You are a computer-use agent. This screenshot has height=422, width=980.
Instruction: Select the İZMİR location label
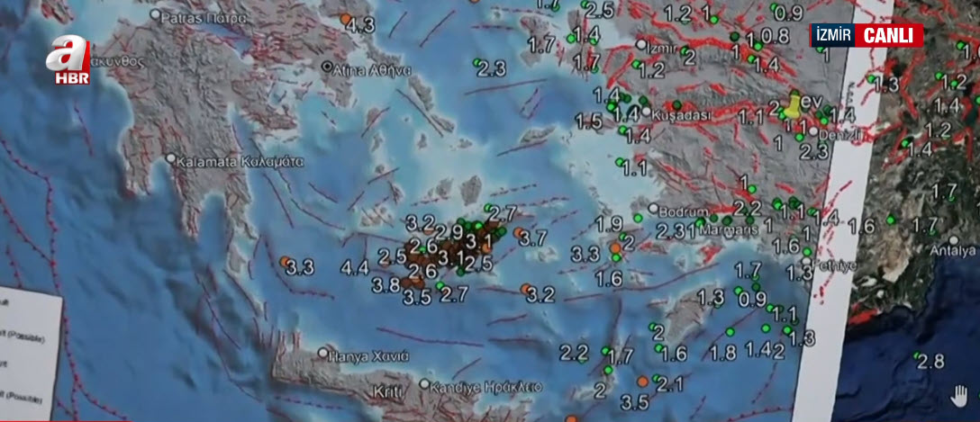coord(832,35)
